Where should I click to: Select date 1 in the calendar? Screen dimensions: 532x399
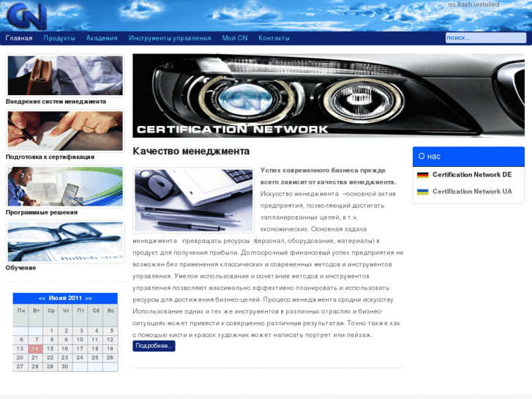[x=51, y=331]
